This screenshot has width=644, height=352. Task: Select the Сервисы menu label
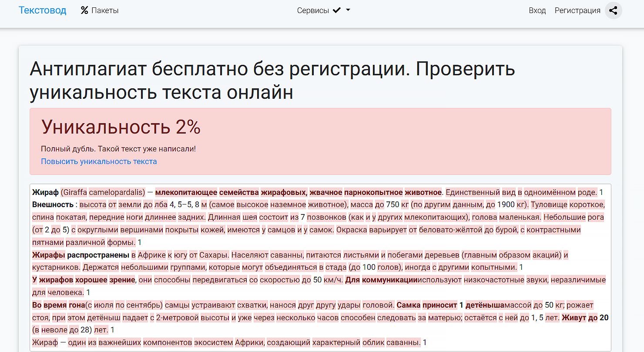click(313, 10)
